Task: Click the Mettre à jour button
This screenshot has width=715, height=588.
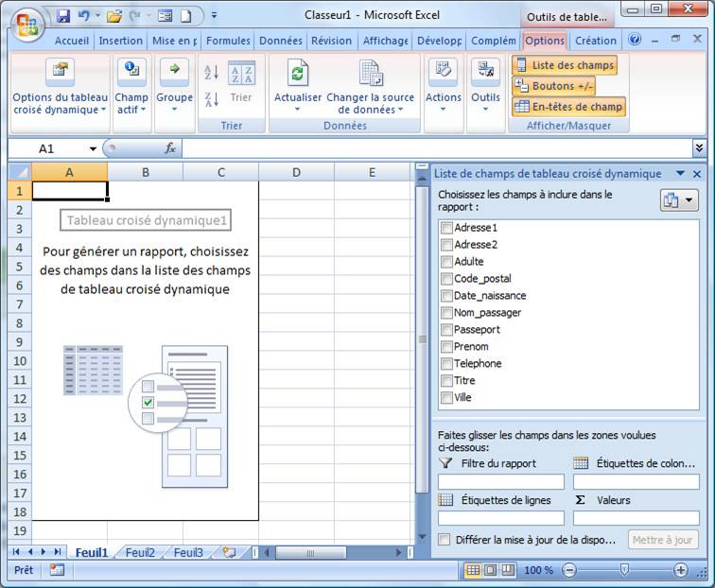Action: (x=663, y=540)
